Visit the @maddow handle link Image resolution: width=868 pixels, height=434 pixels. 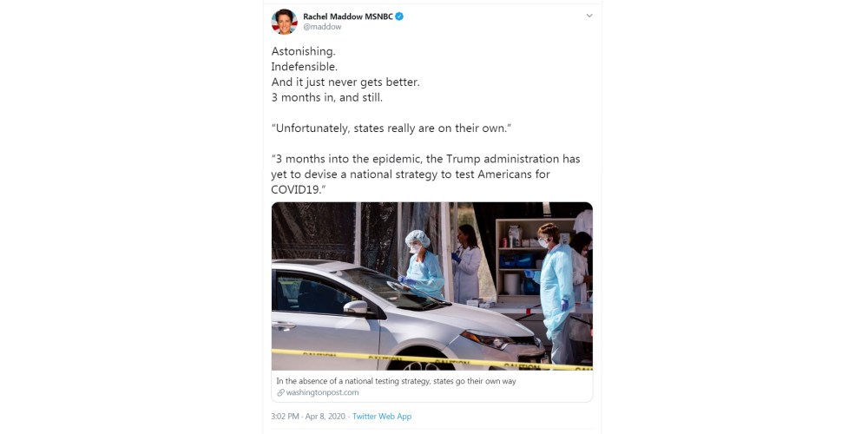tap(322, 27)
